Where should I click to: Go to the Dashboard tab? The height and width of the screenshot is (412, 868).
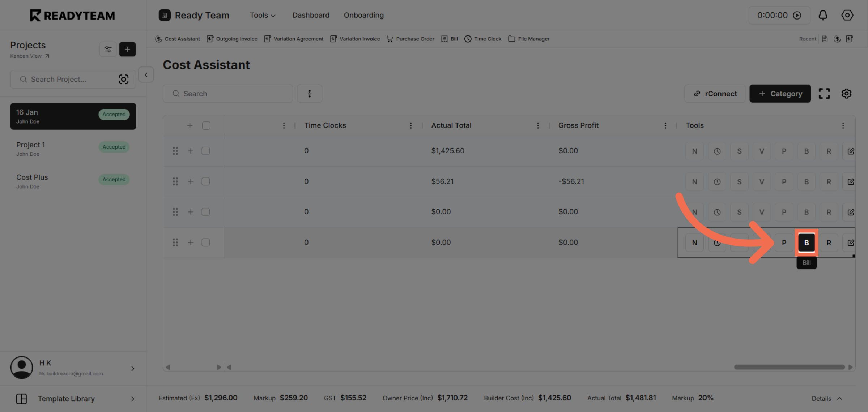point(311,15)
